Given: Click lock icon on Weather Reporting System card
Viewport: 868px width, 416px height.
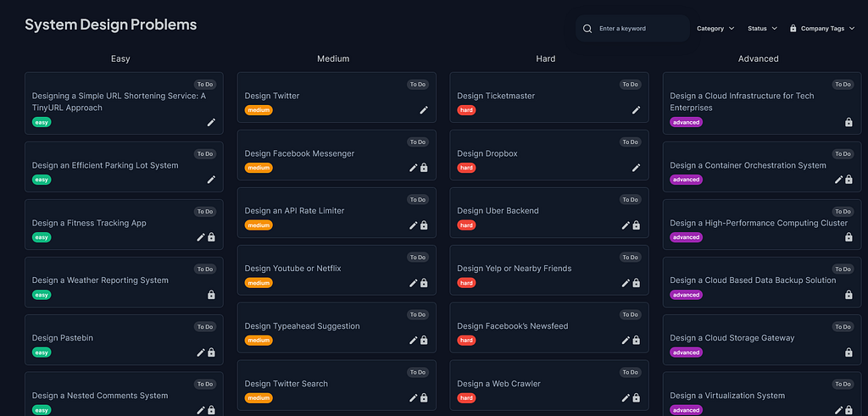Looking at the screenshot, I should coord(211,295).
